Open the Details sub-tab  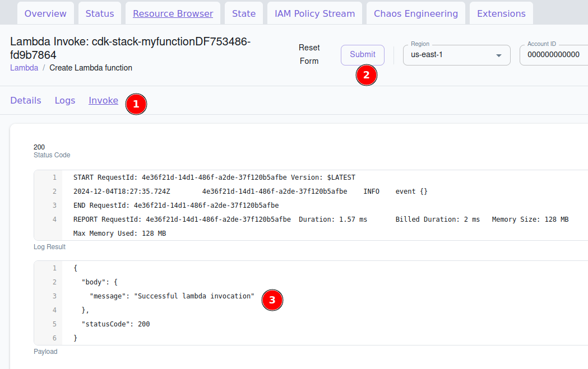[x=26, y=101]
